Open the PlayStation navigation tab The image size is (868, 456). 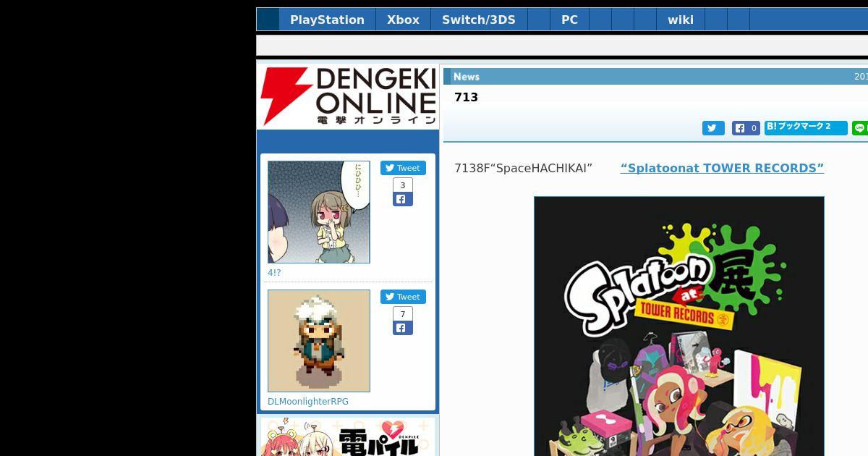click(x=327, y=20)
